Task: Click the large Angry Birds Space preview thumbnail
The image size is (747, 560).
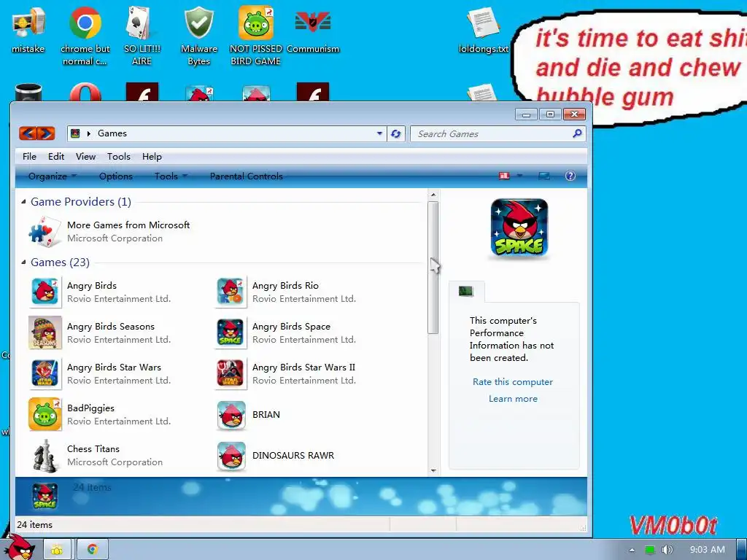Action: [x=519, y=228]
